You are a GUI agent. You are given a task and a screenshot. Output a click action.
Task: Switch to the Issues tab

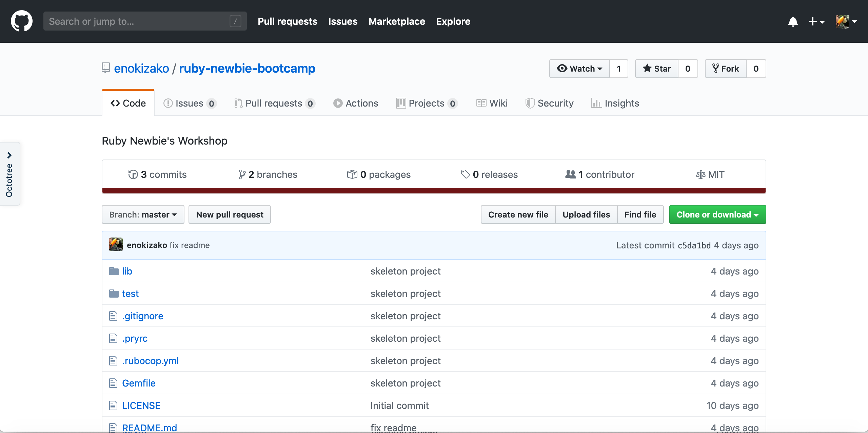coord(189,103)
